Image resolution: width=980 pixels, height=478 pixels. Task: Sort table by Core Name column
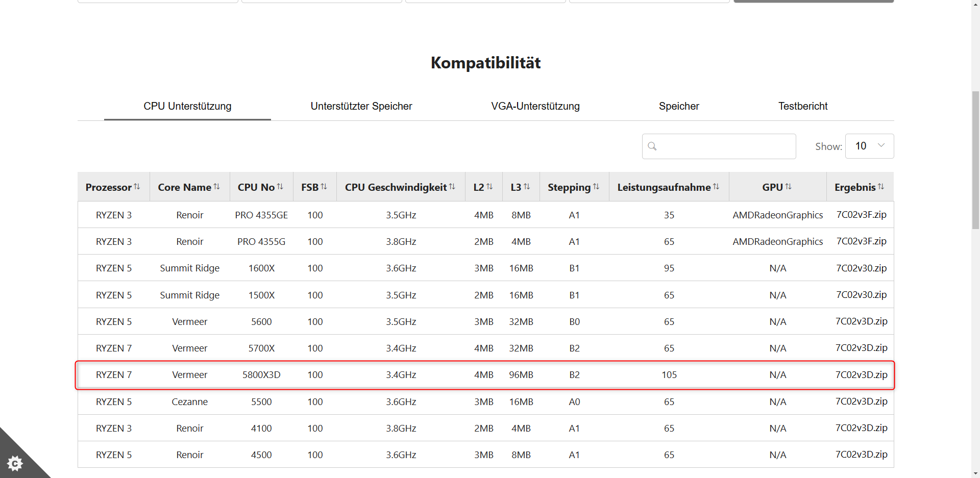[x=216, y=187]
